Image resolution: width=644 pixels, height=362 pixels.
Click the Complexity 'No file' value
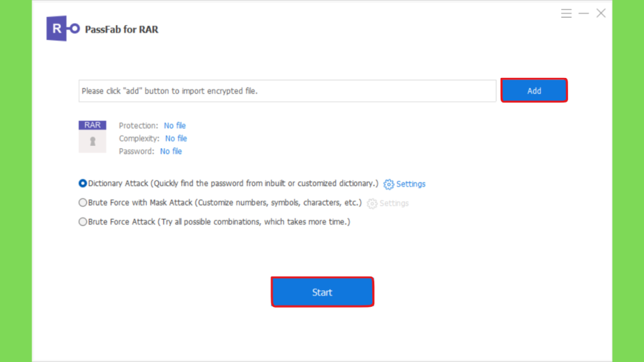pyautogui.click(x=176, y=138)
